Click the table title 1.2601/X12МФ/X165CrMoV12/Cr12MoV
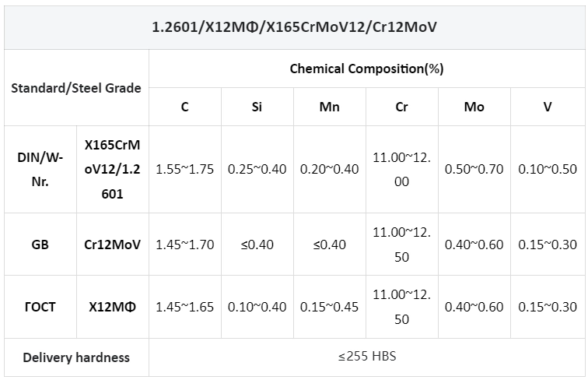The width and height of the screenshot is (588, 380). (294, 27)
